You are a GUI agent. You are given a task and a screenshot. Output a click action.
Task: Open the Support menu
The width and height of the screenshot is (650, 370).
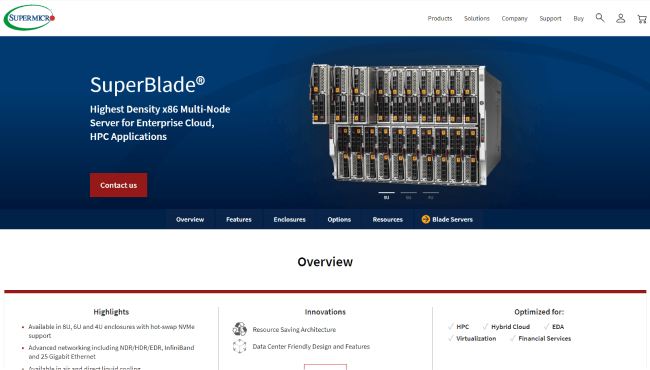550,19
